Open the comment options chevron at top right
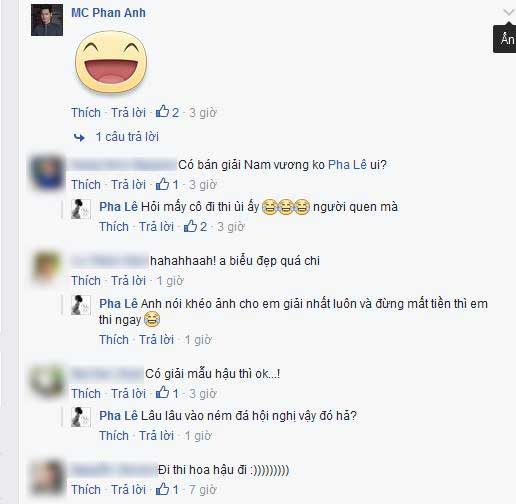The width and height of the screenshot is (516, 504). click(x=509, y=12)
